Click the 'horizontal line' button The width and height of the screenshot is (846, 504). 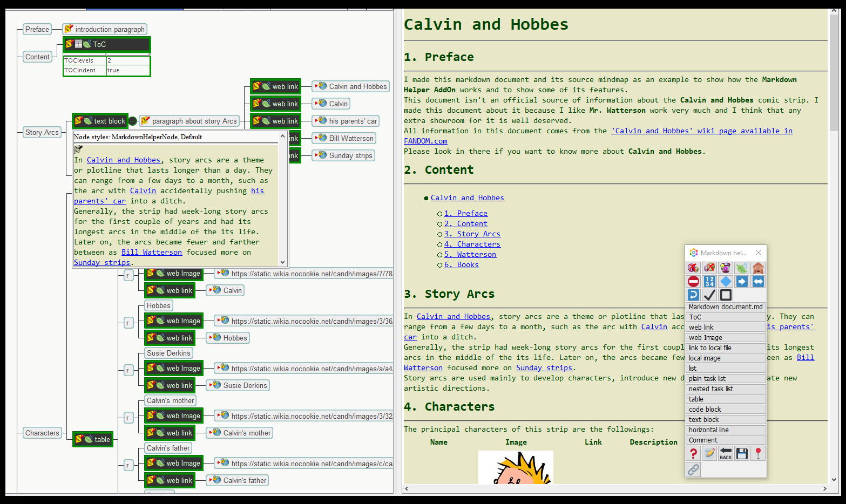pyautogui.click(x=726, y=430)
